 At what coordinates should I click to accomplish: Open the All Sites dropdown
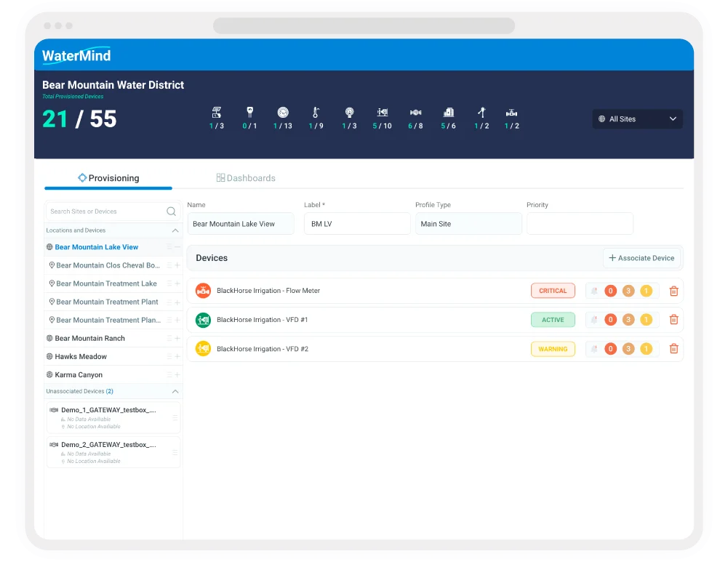(x=637, y=118)
